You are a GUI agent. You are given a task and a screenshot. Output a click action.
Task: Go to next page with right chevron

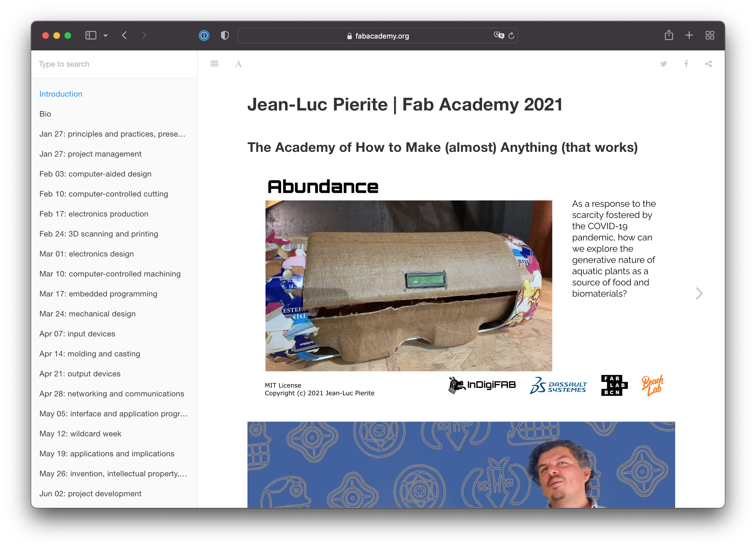pos(699,293)
